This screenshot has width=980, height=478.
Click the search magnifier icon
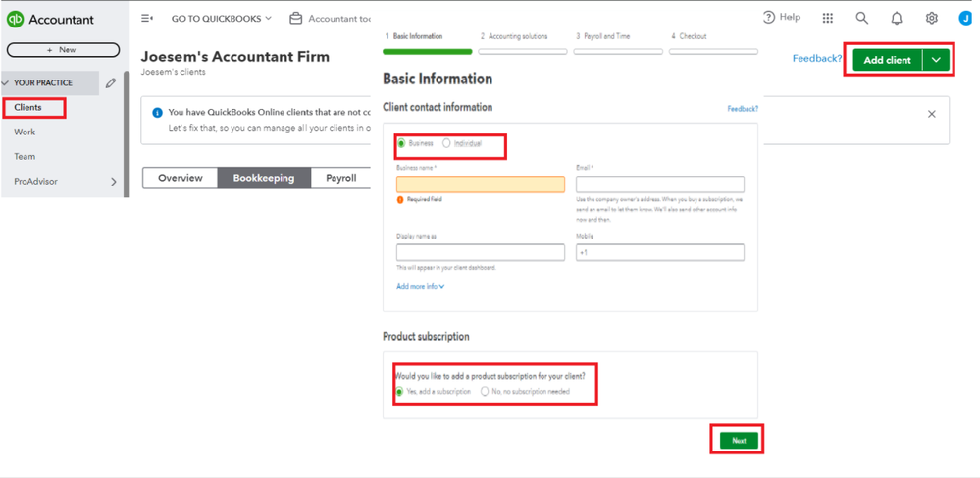861,18
